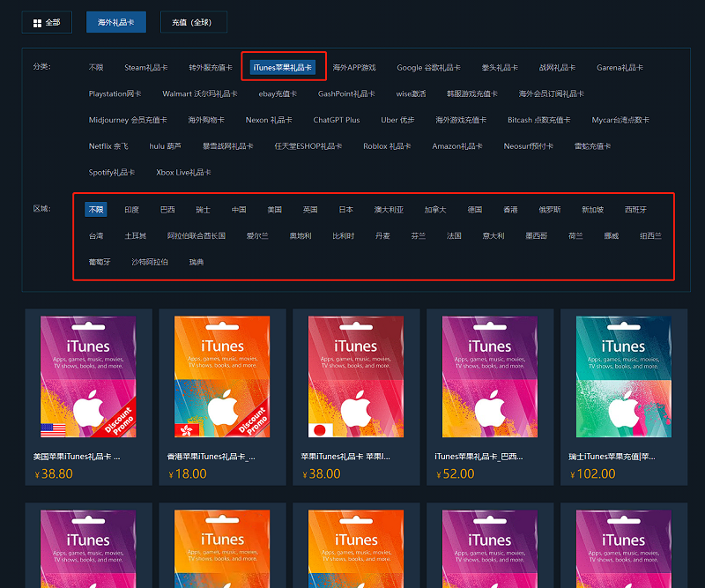The height and width of the screenshot is (588, 705).
Task: Select 不限 in the 分类 category row
Action: (x=96, y=68)
